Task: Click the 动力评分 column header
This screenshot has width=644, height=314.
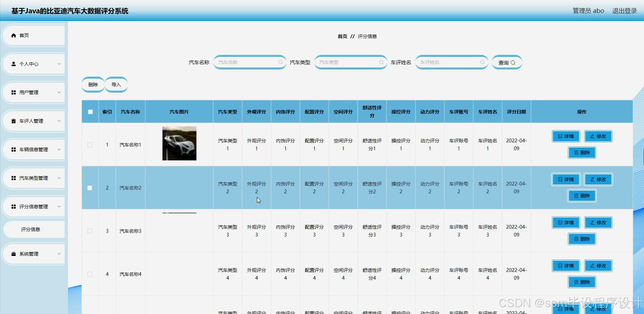Action: [430, 112]
